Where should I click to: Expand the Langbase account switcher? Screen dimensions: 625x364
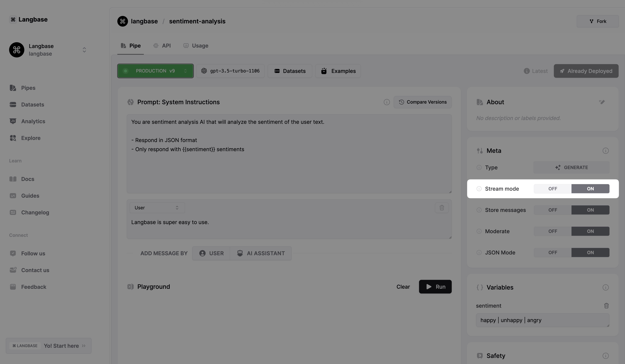84,50
